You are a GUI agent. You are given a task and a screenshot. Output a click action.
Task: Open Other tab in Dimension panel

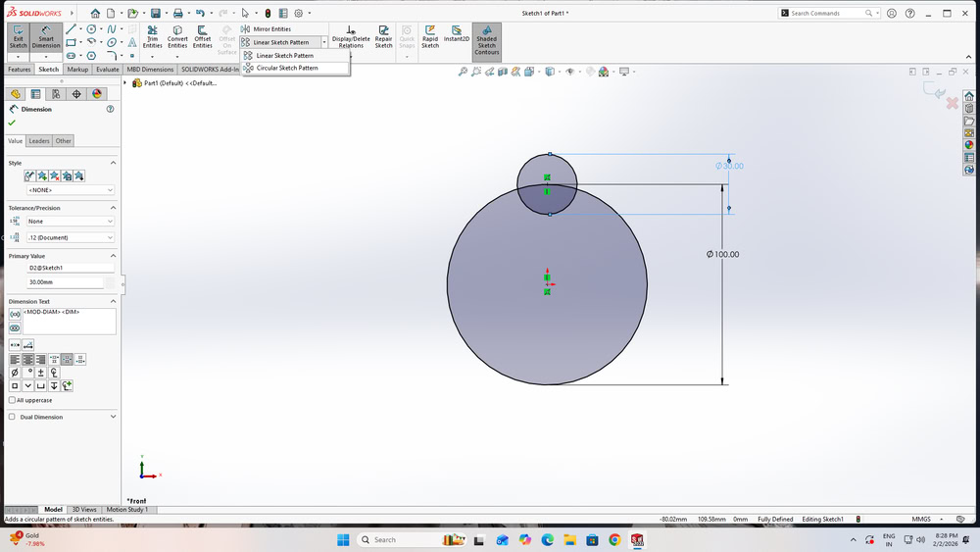point(63,140)
